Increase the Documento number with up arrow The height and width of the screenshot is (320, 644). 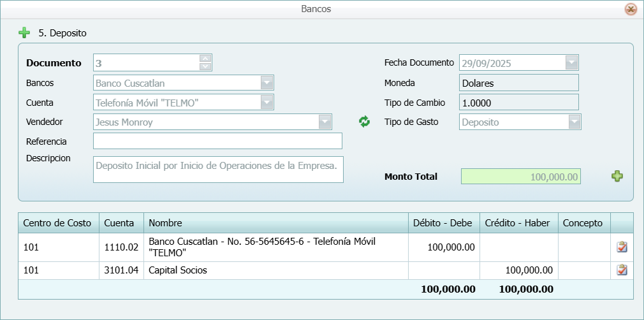click(x=205, y=59)
